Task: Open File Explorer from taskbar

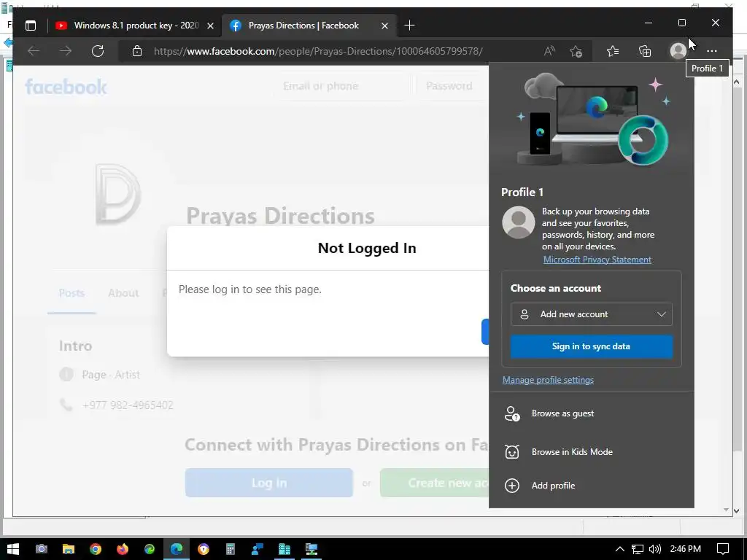Action: click(x=69, y=549)
